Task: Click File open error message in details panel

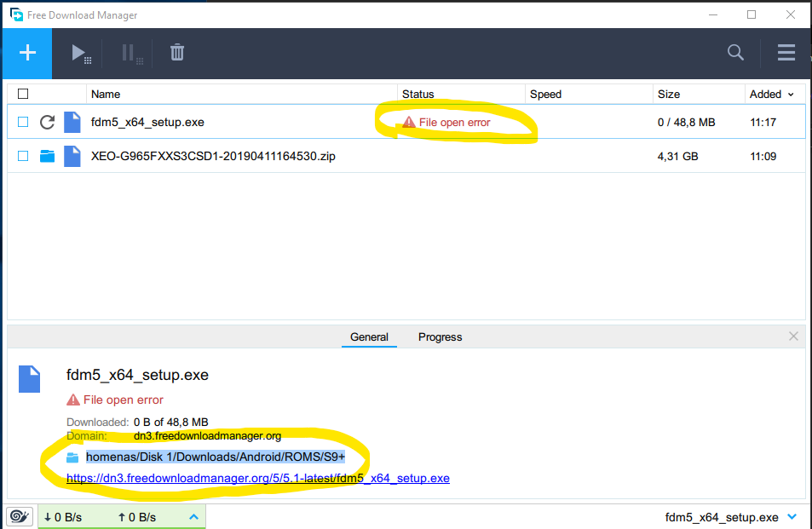Action: tap(115, 400)
